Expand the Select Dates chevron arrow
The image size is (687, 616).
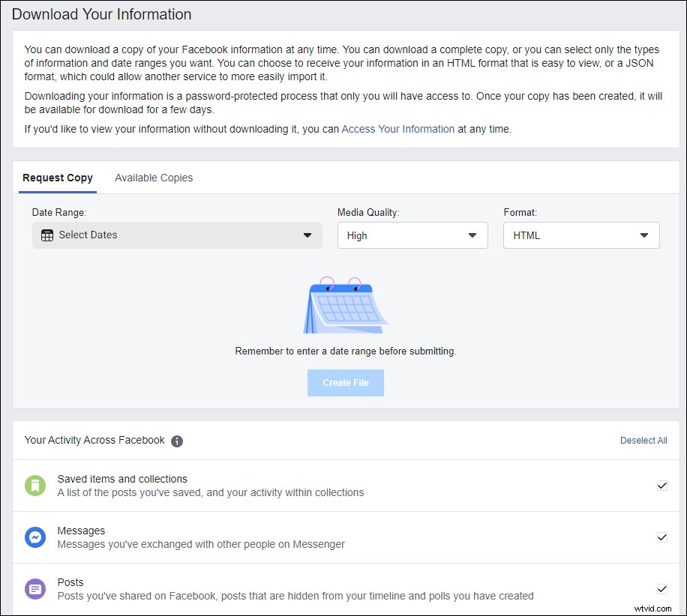[307, 235]
